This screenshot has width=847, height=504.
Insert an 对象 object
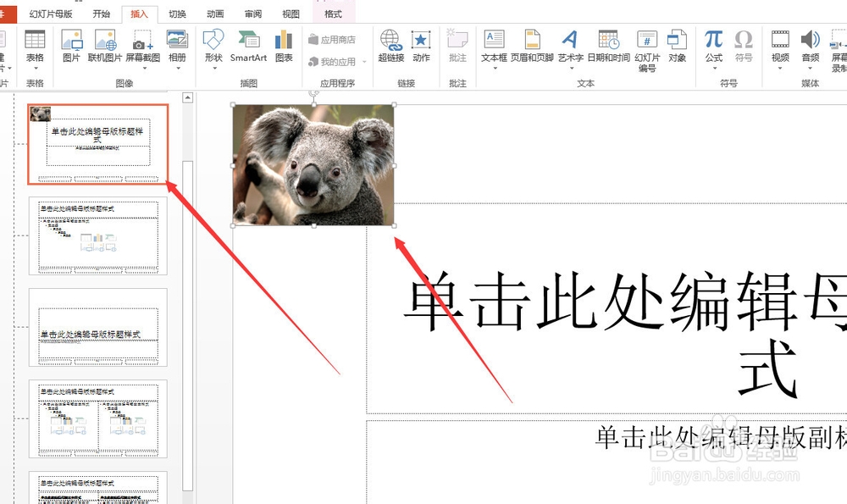click(x=677, y=46)
